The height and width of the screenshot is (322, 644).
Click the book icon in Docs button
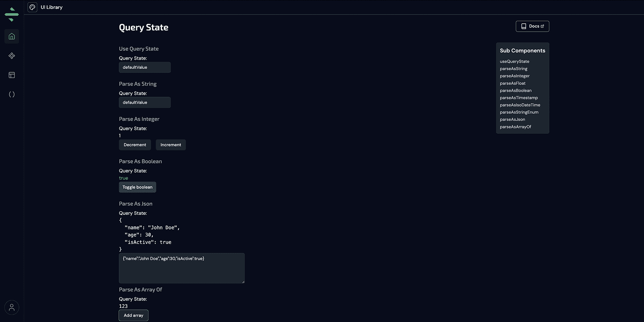[524, 26]
